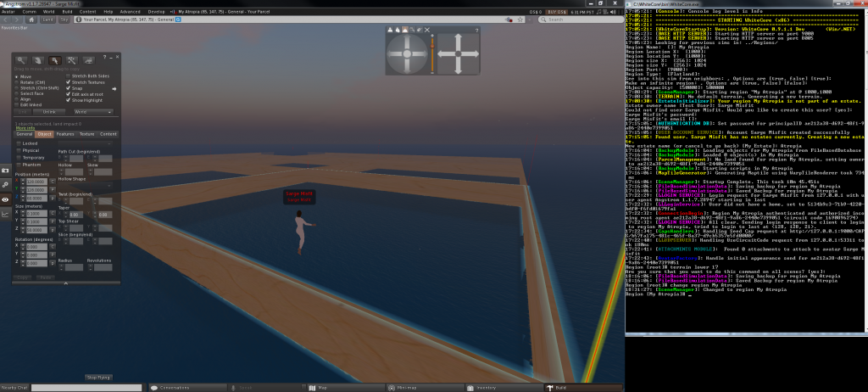Navigate forward with the right arrow
The width and height of the screenshot is (868, 392).
(x=17, y=20)
